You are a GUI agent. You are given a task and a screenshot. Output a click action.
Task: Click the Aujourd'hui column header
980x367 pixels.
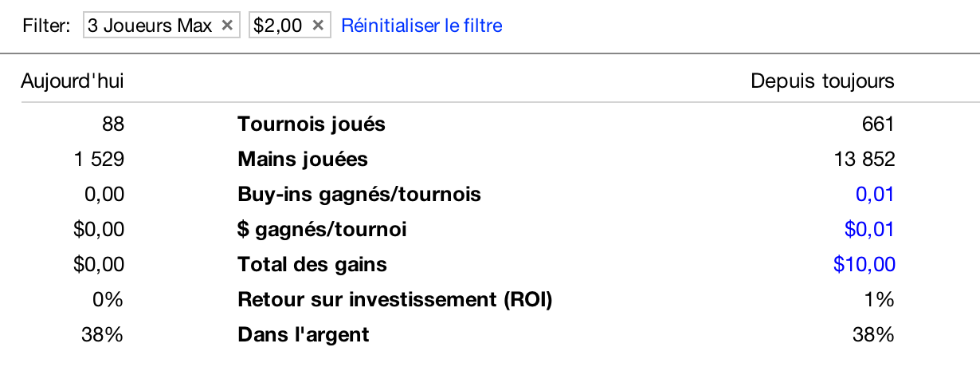pyautogui.click(x=73, y=81)
